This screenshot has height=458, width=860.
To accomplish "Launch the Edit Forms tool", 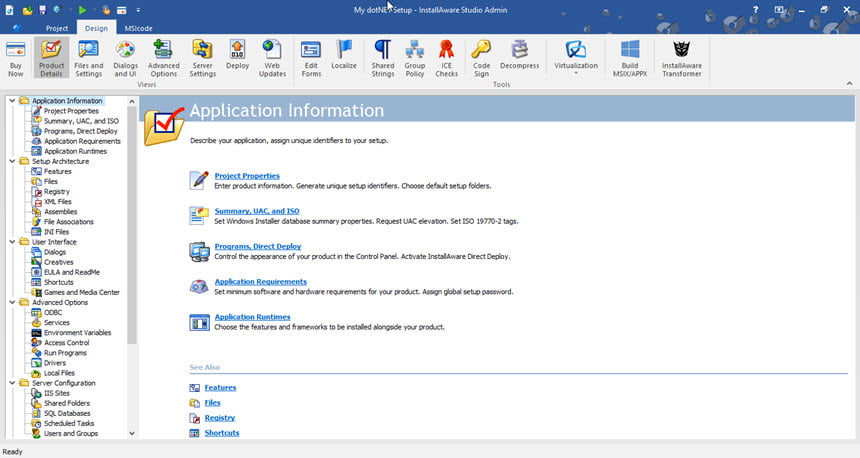I will [x=311, y=58].
